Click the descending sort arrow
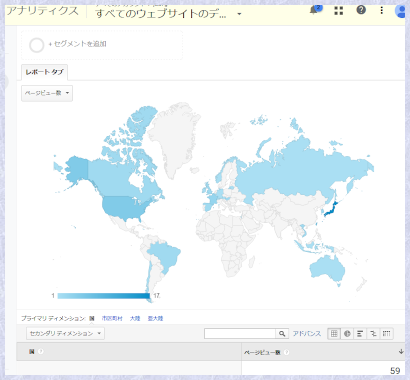This screenshot has width=410, height=380. [x=401, y=351]
